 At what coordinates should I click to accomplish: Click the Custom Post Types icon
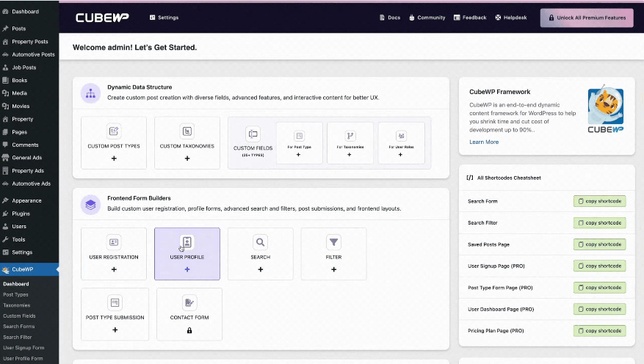(114, 131)
